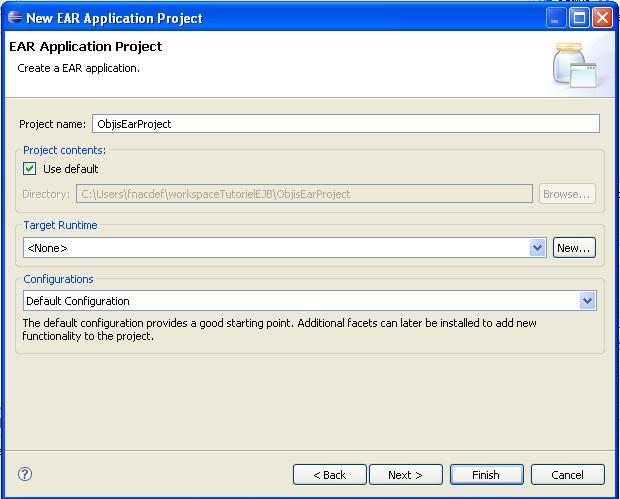Minimize the New EAR Application Project window
Image resolution: width=620 pixels, height=499 pixels.
point(556,18)
